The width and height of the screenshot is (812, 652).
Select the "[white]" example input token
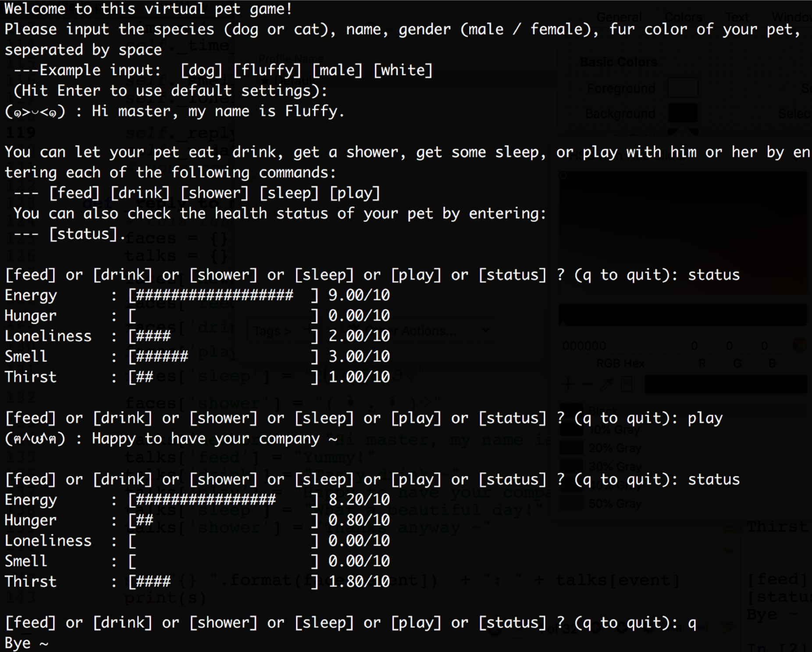403,70
